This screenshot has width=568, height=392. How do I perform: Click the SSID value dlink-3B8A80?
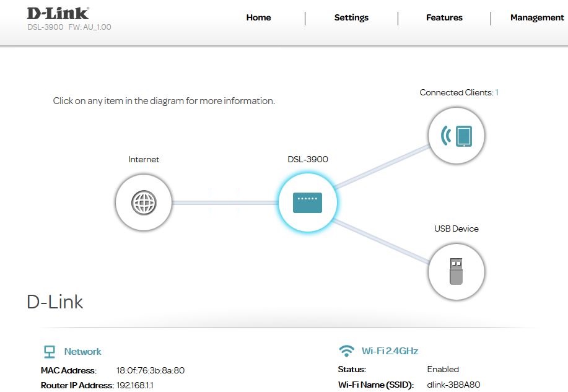point(453,385)
